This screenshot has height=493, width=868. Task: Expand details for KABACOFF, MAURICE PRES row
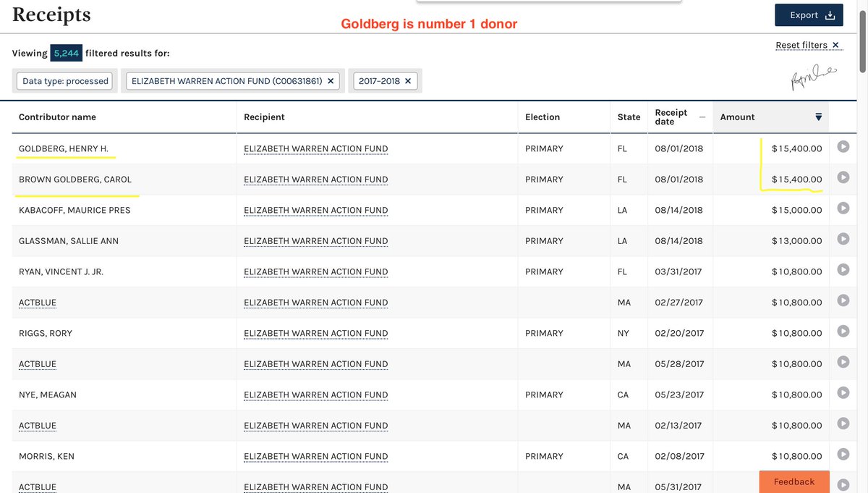(843, 209)
